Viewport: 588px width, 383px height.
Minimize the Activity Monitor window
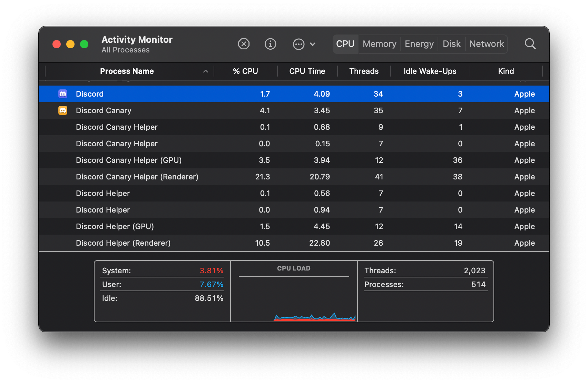(x=70, y=44)
